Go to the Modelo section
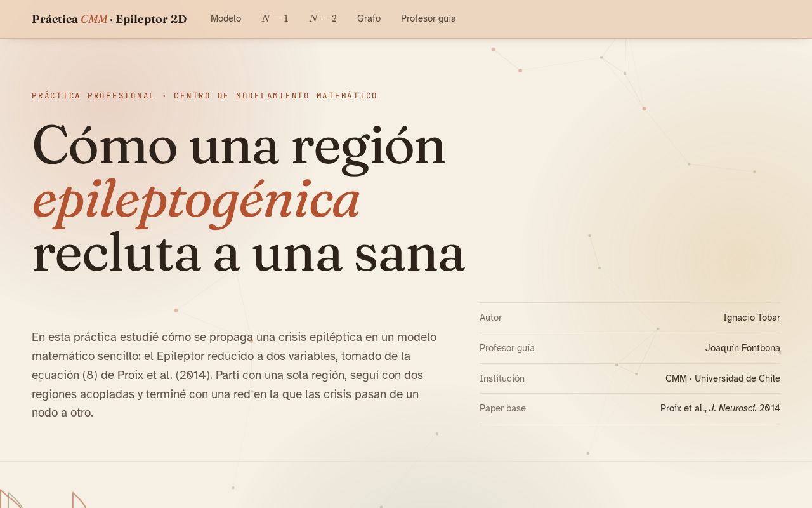The image size is (812, 508). 226,18
